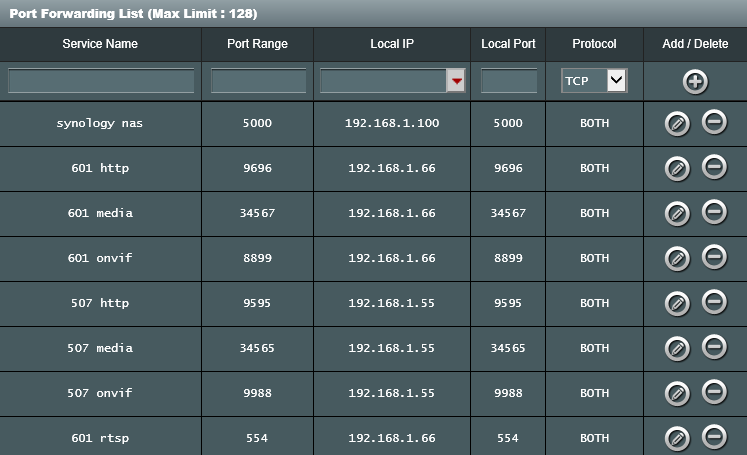This screenshot has width=747, height=455.
Task: Delete the 601 rtsp entry
Action: click(714, 437)
